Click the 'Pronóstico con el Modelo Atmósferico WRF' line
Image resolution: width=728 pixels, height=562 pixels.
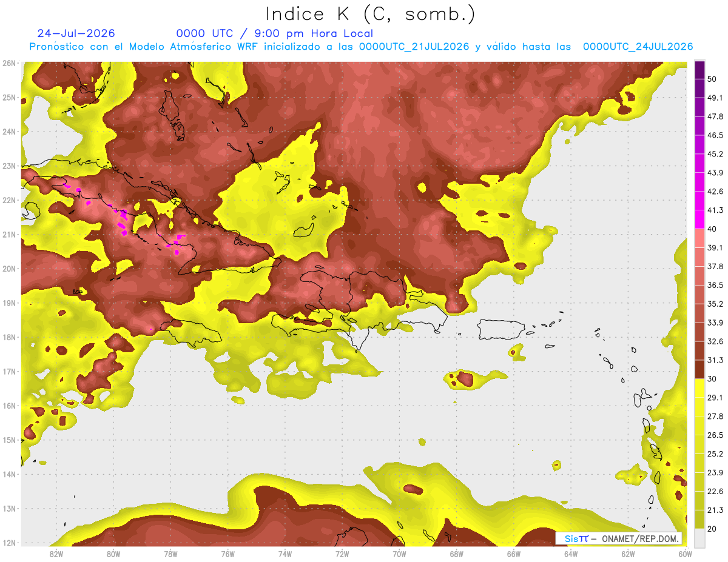point(362,47)
